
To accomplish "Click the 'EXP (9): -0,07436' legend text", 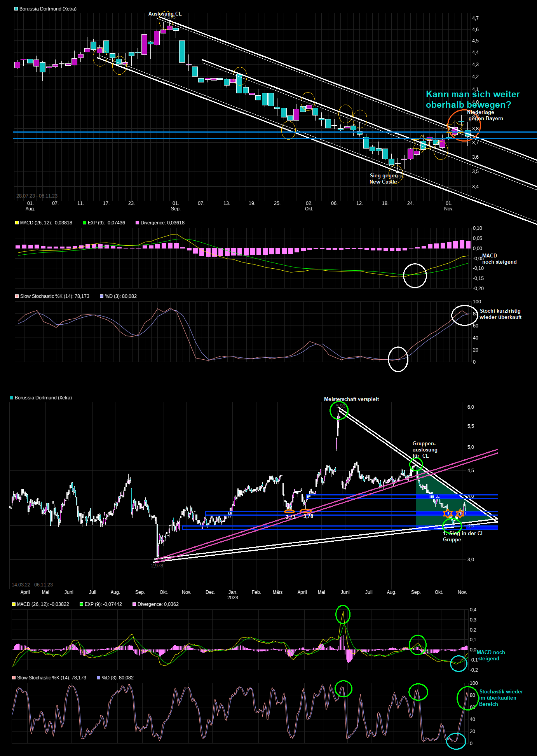I will coord(106,223).
